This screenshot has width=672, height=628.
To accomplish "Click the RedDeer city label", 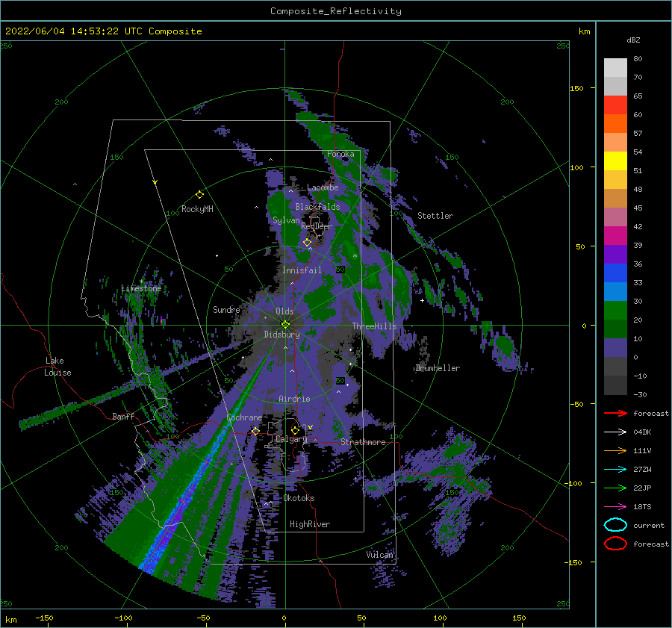I will click(x=317, y=226).
